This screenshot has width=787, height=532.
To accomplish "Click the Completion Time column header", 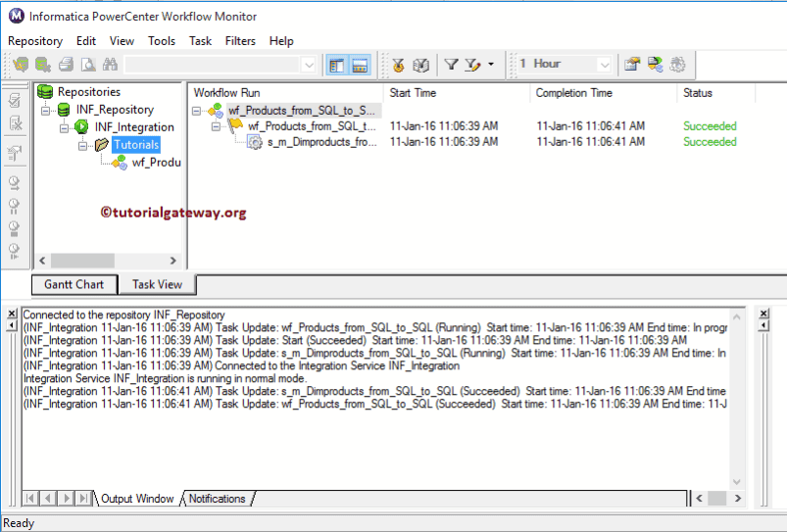I will click(x=574, y=93).
